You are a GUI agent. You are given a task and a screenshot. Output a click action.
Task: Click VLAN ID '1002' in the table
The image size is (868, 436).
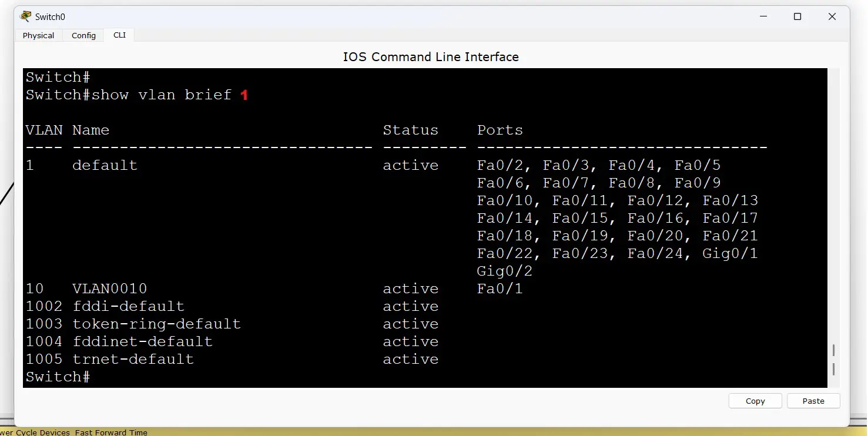[x=43, y=306]
